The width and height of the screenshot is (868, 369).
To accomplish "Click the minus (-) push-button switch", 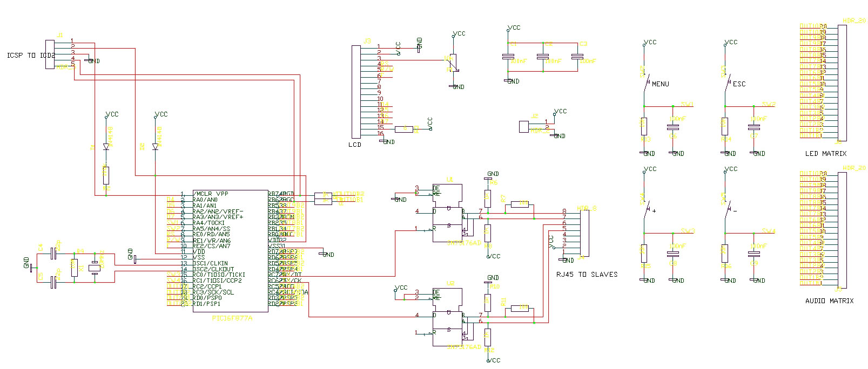I will pyautogui.click(x=726, y=211).
